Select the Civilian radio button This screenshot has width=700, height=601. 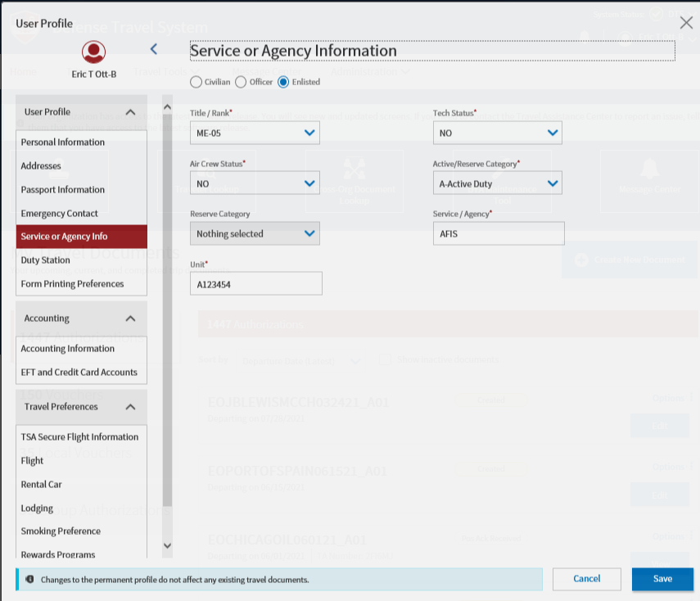tap(196, 82)
